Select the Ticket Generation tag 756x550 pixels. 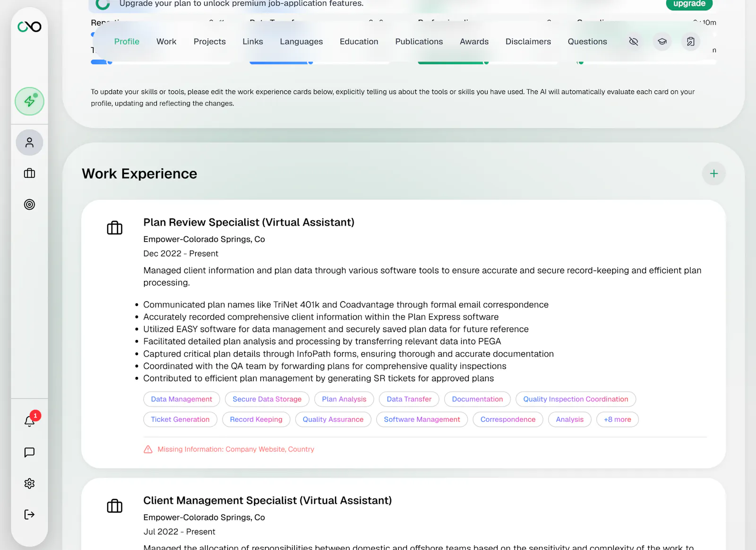[x=180, y=419]
